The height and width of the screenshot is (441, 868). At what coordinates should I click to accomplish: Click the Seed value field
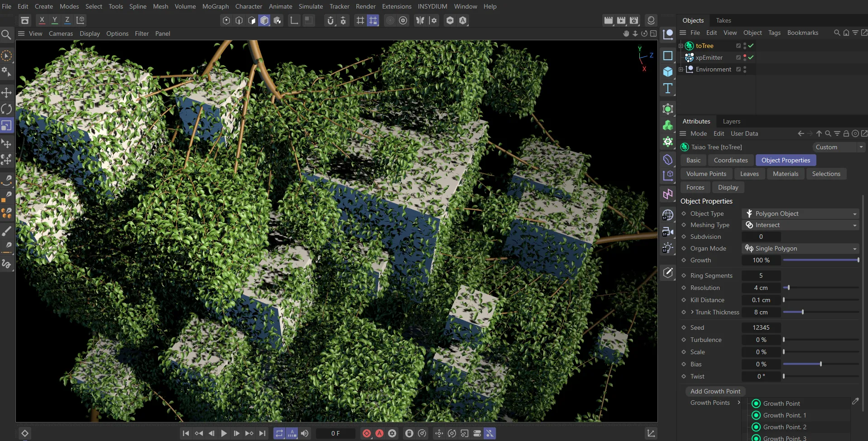click(761, 327)
